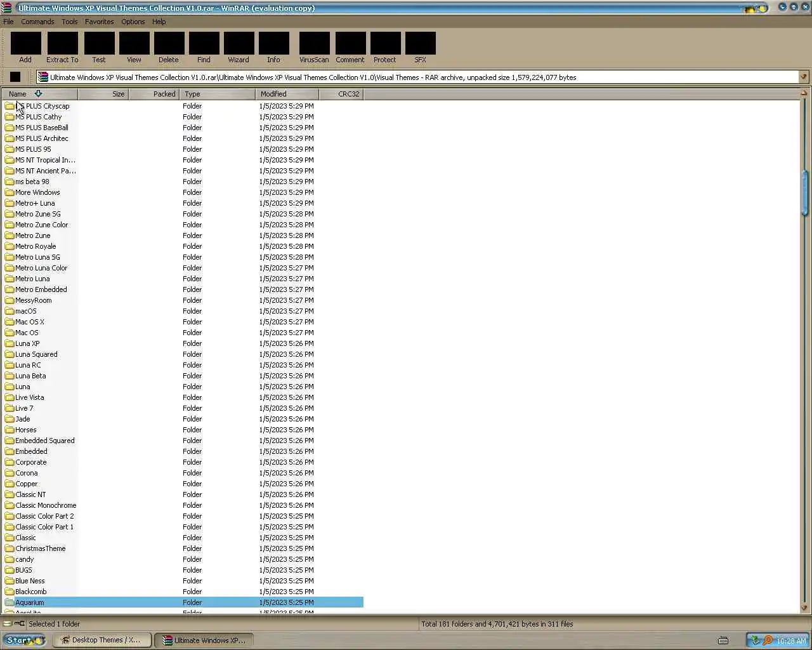Open the Help menu
This screenshot has width=812, height=650.
159,22
